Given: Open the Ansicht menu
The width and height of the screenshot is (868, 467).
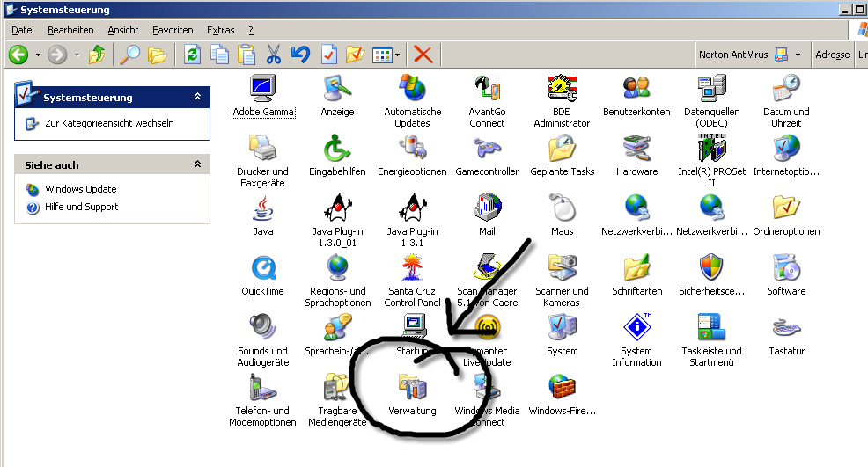Looking at the screenshot, I should pyautogui.click(x=123, y=30).
